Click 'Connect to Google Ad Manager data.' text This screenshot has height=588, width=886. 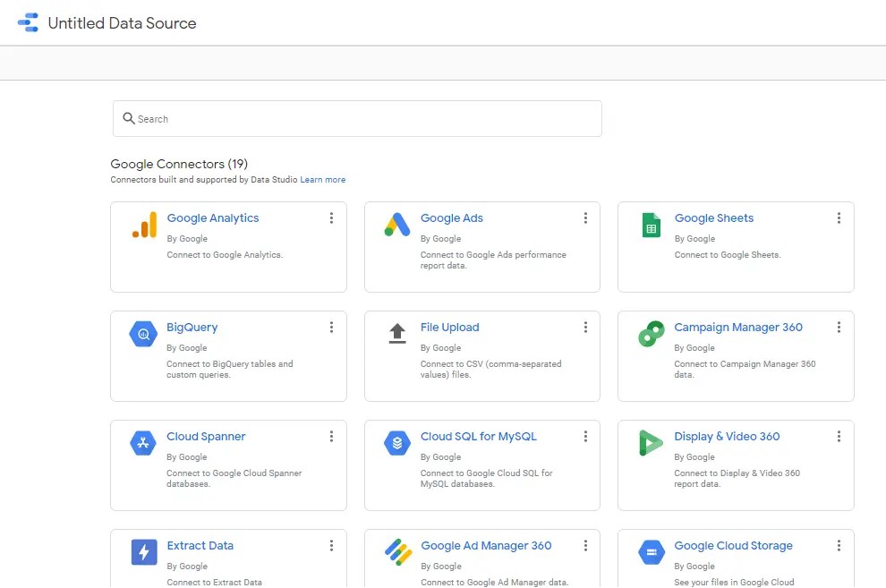click(494, 583)
